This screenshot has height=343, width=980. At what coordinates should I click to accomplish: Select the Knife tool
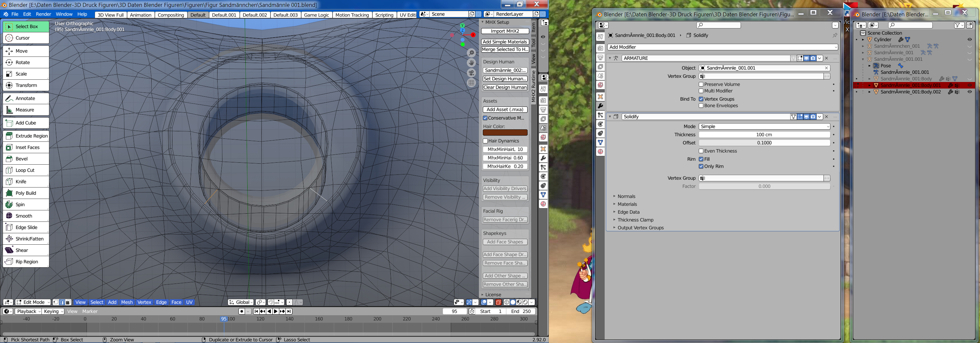point(26,182)
